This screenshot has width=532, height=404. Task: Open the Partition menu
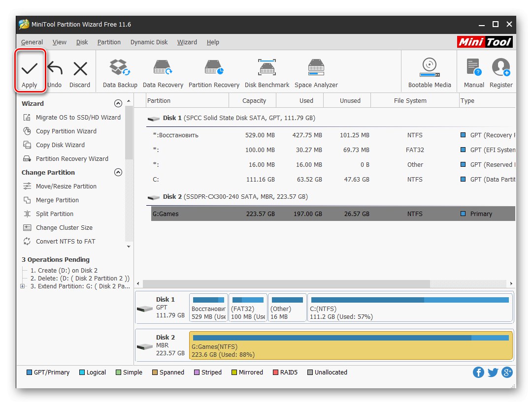click(109, 42)
